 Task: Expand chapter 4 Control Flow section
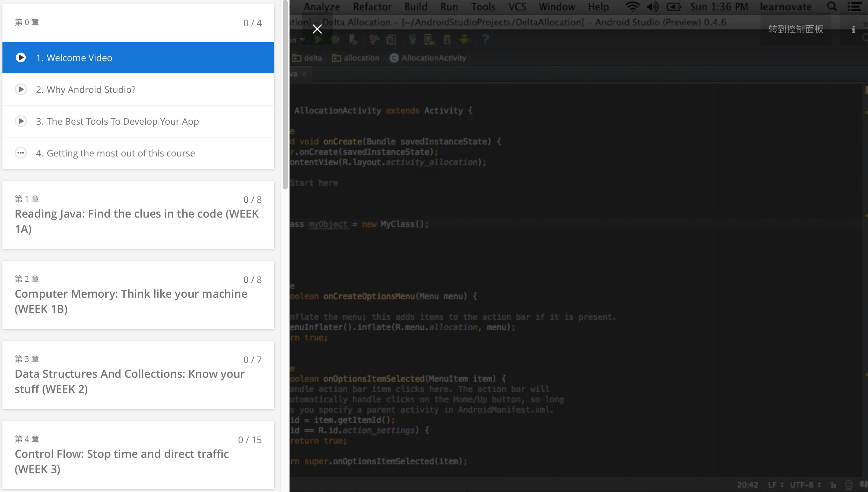[x=138, y=455]
